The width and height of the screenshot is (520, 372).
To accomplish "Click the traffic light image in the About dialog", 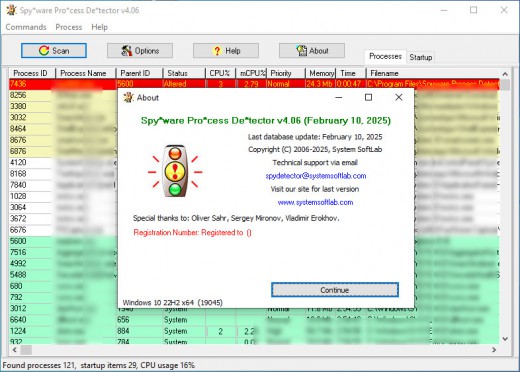I will click(175, 171).
